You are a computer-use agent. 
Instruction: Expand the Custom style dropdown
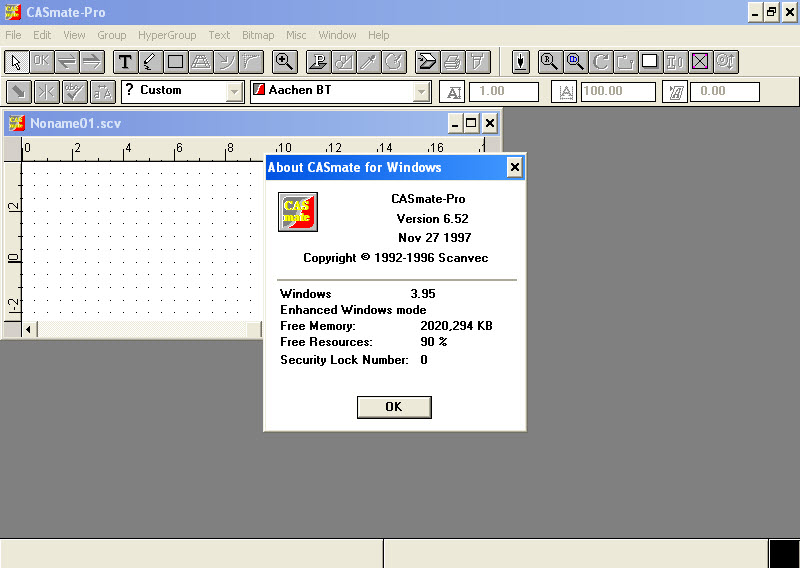pos(235,92)
